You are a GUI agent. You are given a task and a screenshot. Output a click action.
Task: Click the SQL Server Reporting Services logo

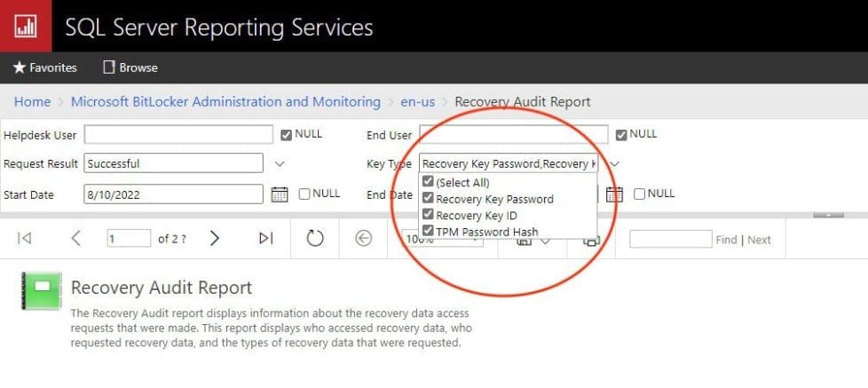point(25,26)
